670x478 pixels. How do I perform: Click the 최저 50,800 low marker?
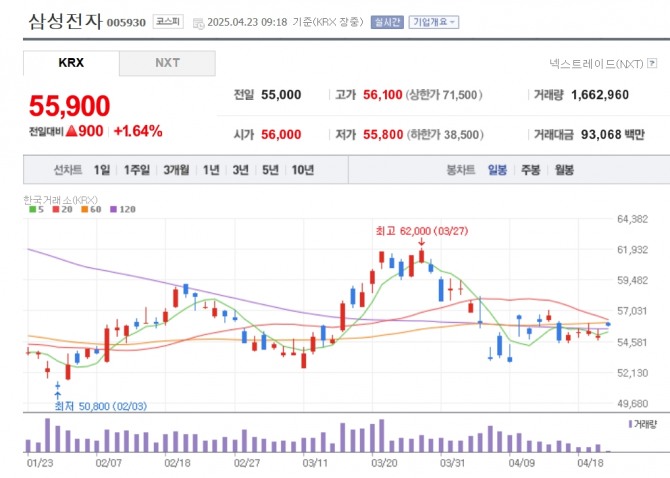click(96, 406)
